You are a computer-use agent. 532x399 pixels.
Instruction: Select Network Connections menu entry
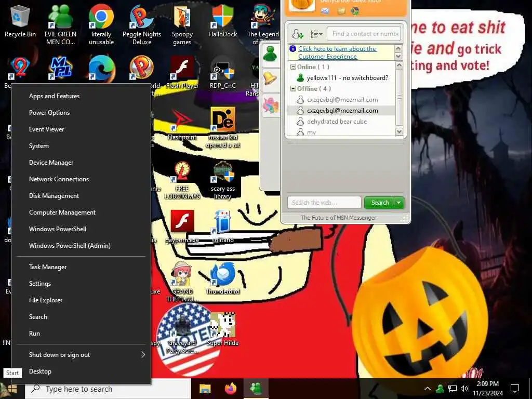pos(82,179)
